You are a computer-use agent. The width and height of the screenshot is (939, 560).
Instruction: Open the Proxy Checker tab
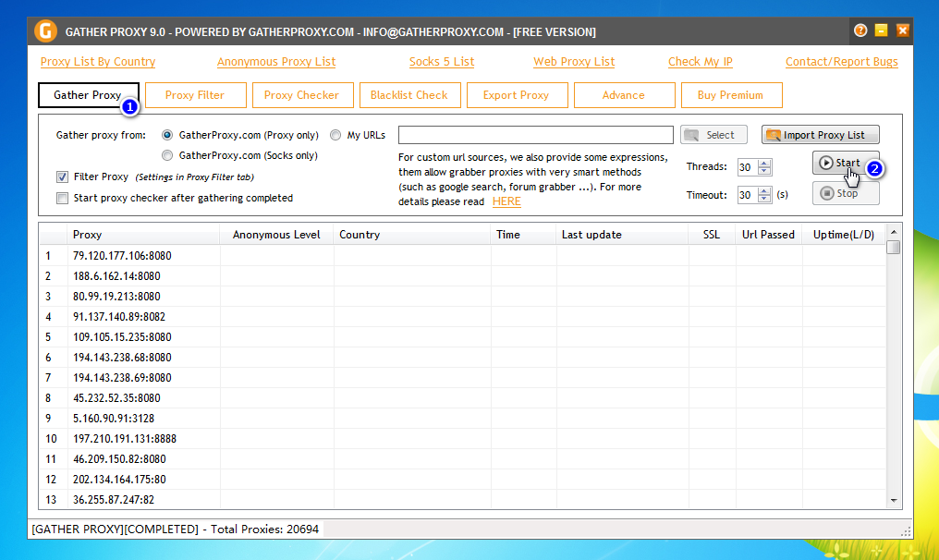(302, 95)
